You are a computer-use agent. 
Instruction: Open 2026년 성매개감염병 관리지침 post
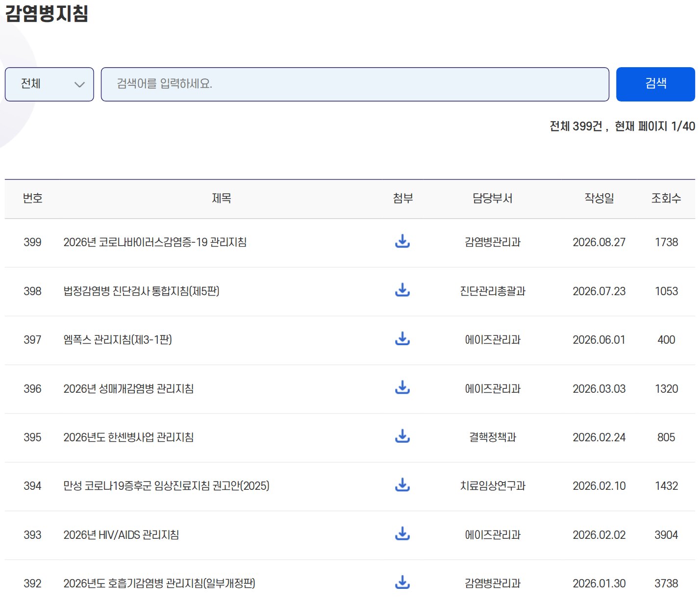[128, 389]
